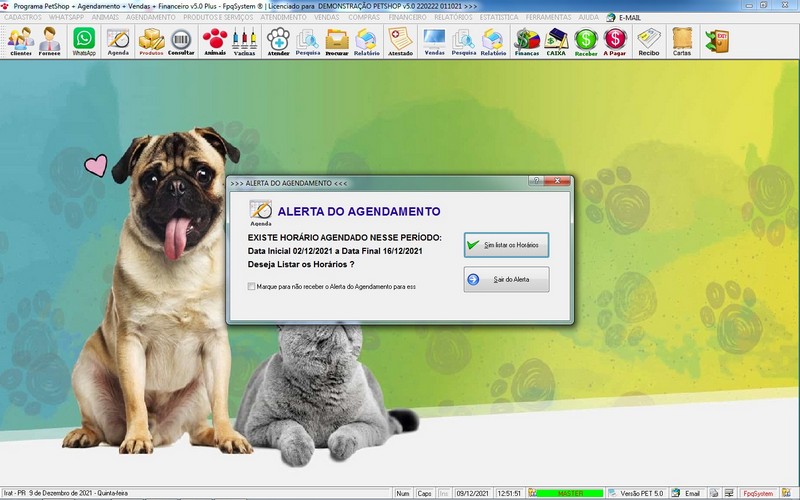Image resolution: width=800 pixels, height=500 pixels.
Task: Open the Clientes toolbar icon
Action: coord(21,41)
